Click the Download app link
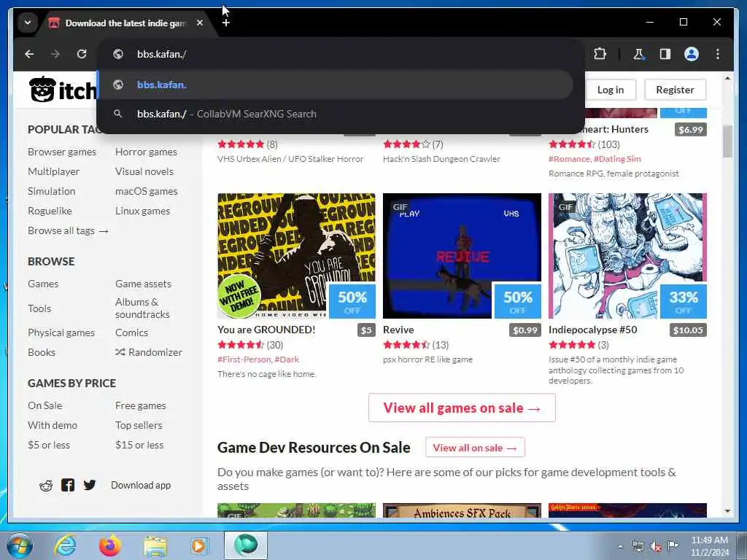Screen dimensions: 747x560 (141, 485)
